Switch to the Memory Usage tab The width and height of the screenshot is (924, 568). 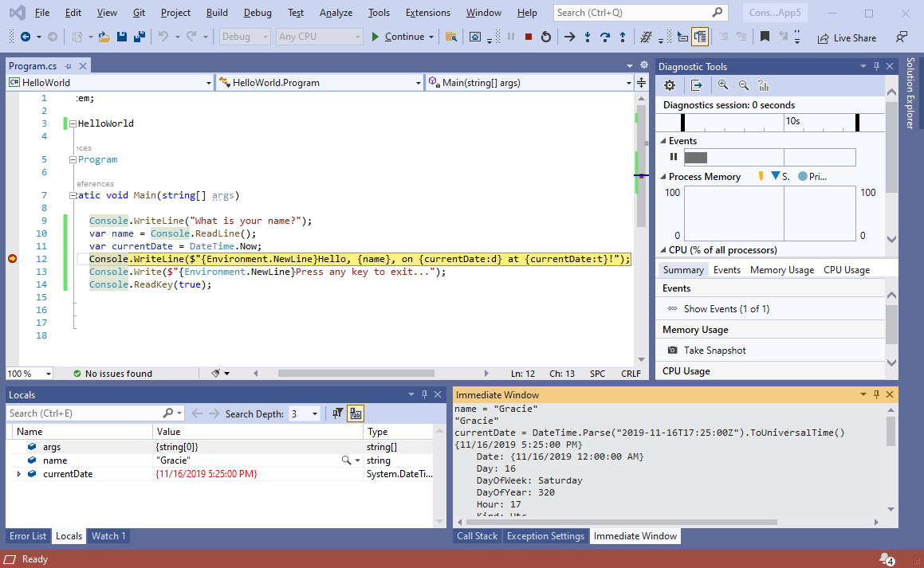point(781,269)
